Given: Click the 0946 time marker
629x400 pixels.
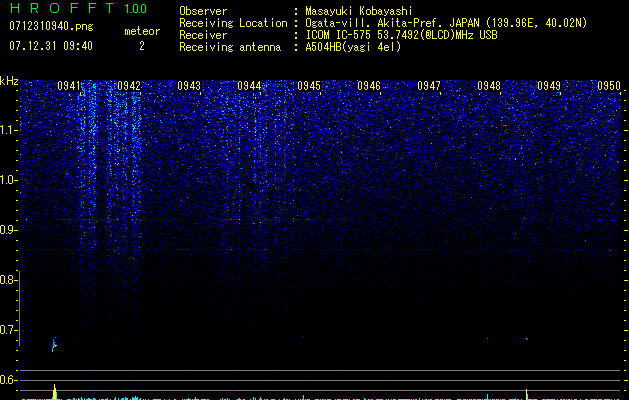Looking at the screenshot, I should [369, 86].
